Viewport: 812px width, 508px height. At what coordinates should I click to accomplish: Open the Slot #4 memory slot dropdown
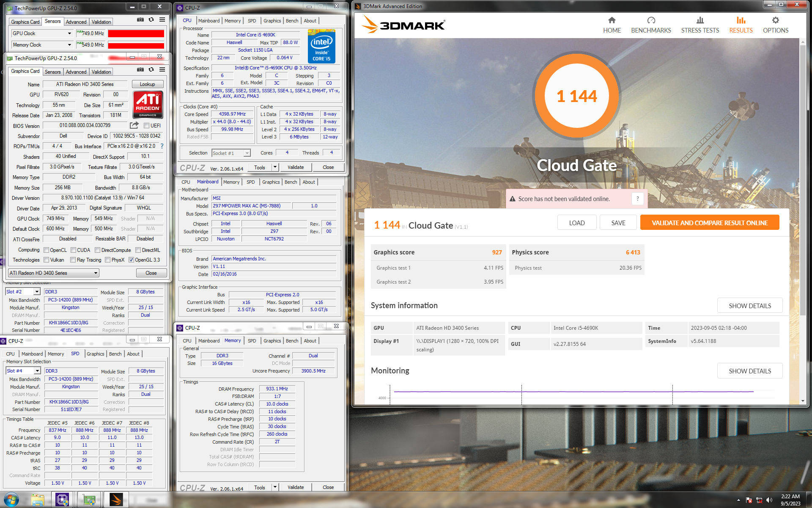pyautogui.click(x=37, y=371)
